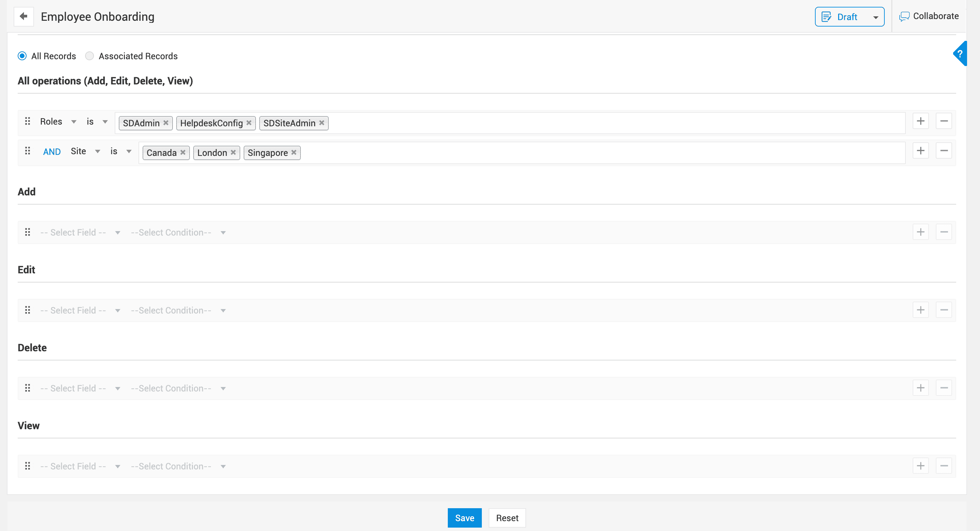This screenshot has width=980, height=531.
Task: Click inside the Site values input box
Action: 571,152
